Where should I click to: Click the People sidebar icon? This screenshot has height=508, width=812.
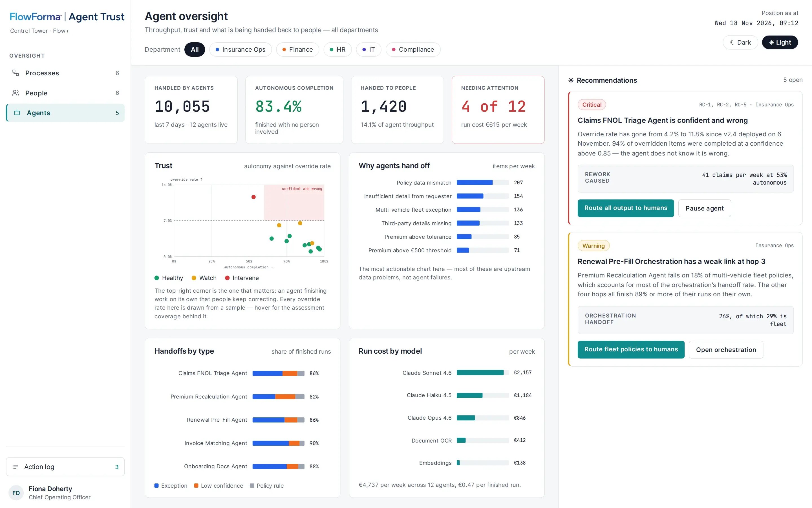(x=16, y=93)
